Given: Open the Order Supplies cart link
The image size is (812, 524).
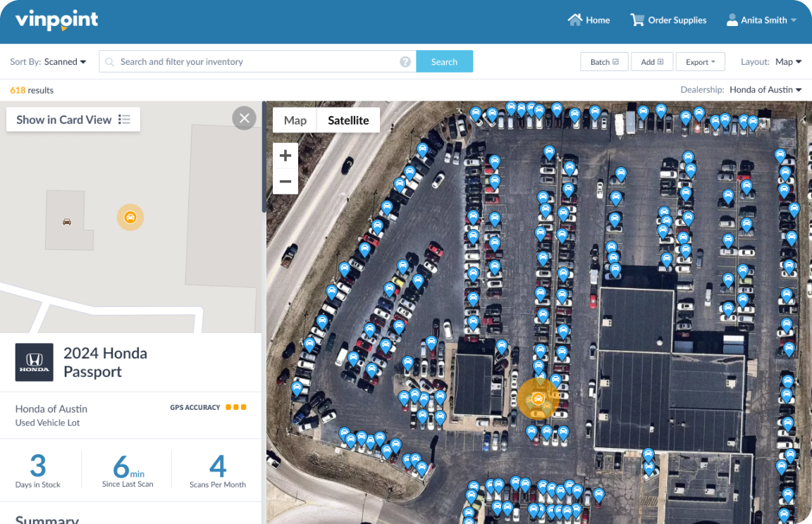Looking at the screenshot, I should pyautogui.click(x=668, y=20).
